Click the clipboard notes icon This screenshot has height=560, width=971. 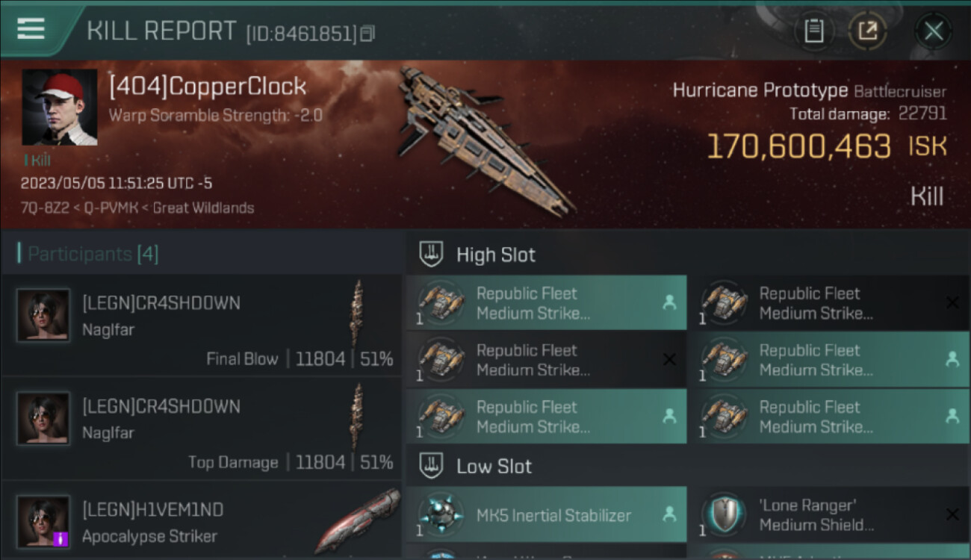click(x=813, y=31)
